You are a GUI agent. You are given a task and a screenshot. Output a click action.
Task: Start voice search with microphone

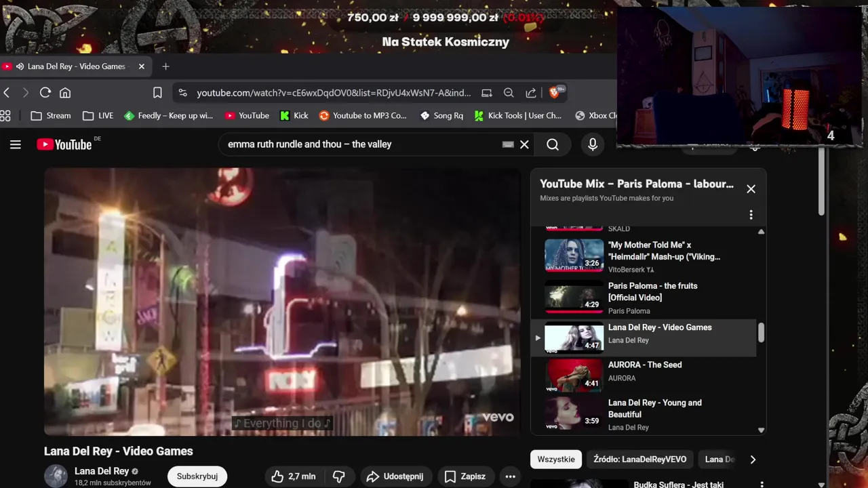pyautogui.click(x=593, y=144)
